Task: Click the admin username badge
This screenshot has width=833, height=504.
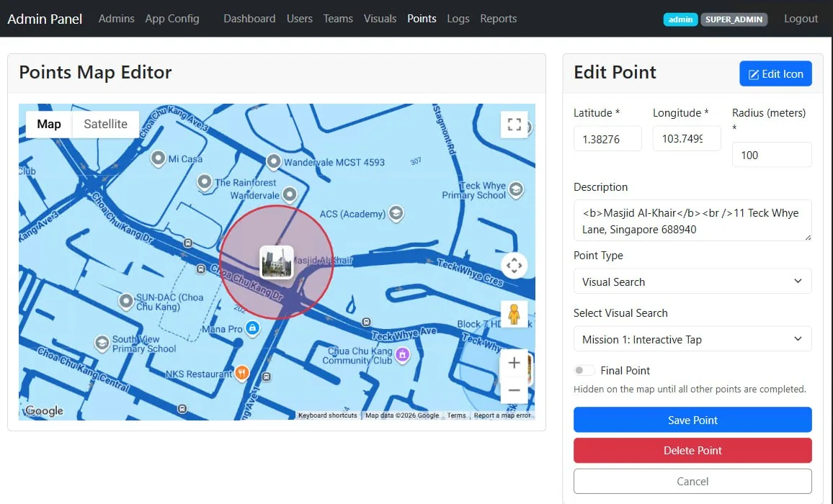Action: click(680, 19)
